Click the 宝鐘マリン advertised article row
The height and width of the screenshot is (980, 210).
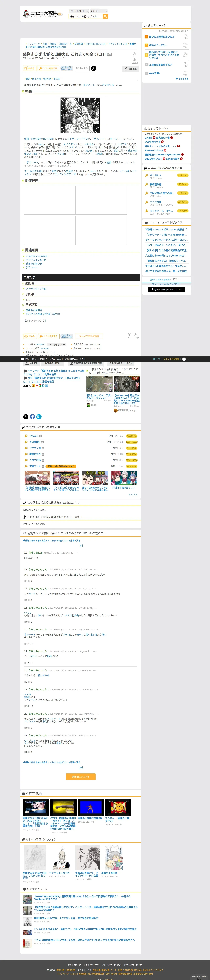80,466
